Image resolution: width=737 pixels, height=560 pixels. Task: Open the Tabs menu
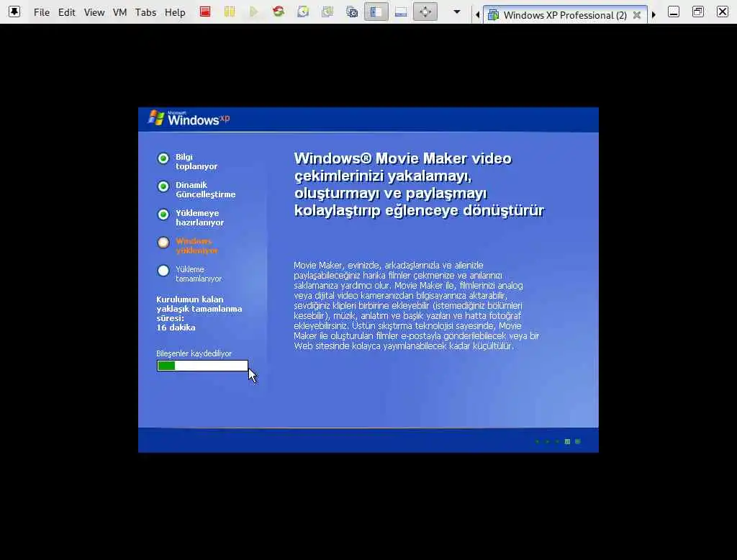point(145,12)
